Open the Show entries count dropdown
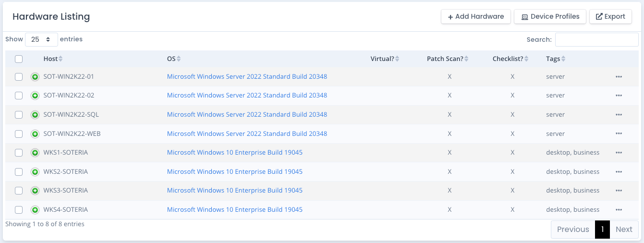Viewport: 644px width, 243px height. pyautogui.click(x=41, y=39)
